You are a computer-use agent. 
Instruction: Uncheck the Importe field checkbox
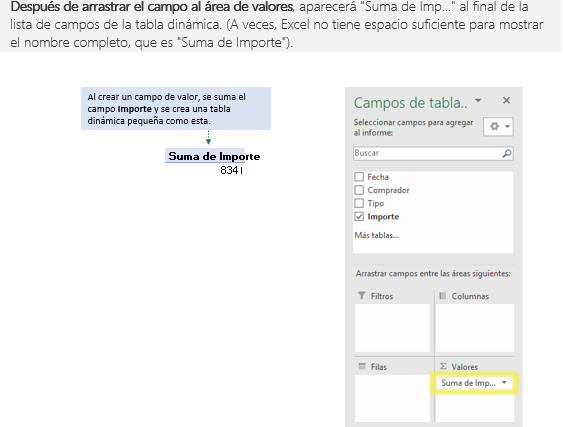pyautogui.click(x=359, y=217)
